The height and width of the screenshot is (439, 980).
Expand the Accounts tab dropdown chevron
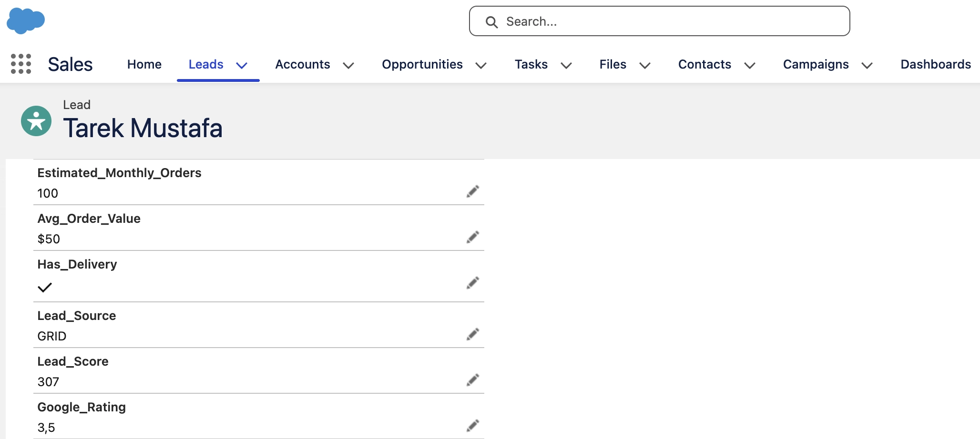coord(348,65)
